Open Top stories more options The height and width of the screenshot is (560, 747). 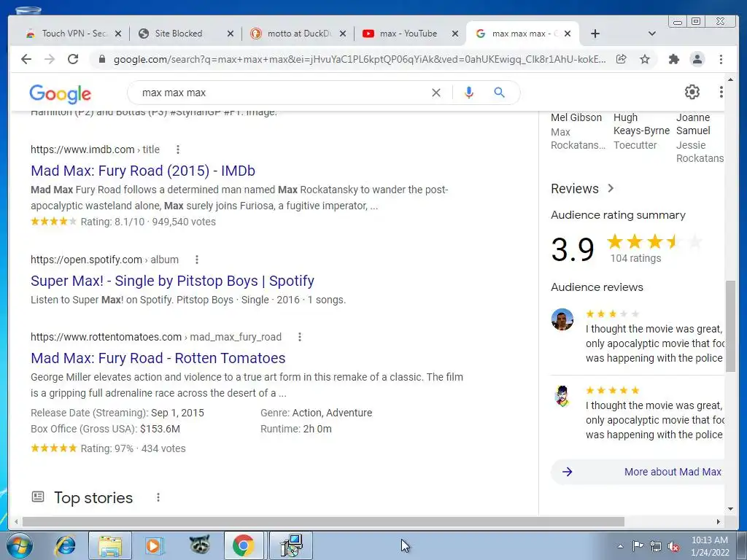pyautogui.click(x=158, y=497)
